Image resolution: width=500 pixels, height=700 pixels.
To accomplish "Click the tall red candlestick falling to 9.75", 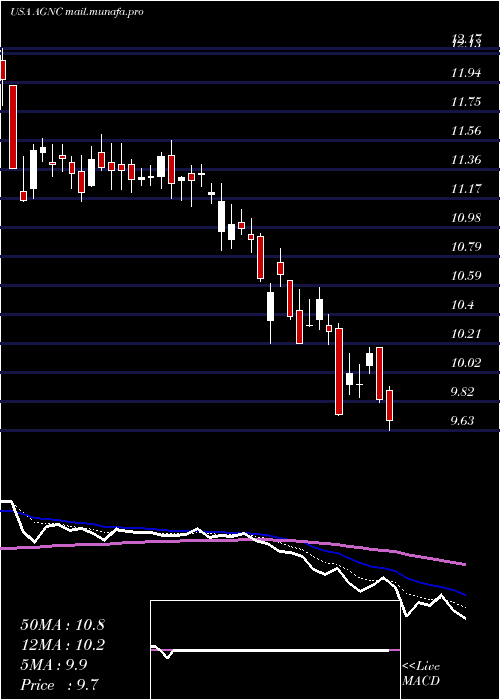I will point(339,372).
